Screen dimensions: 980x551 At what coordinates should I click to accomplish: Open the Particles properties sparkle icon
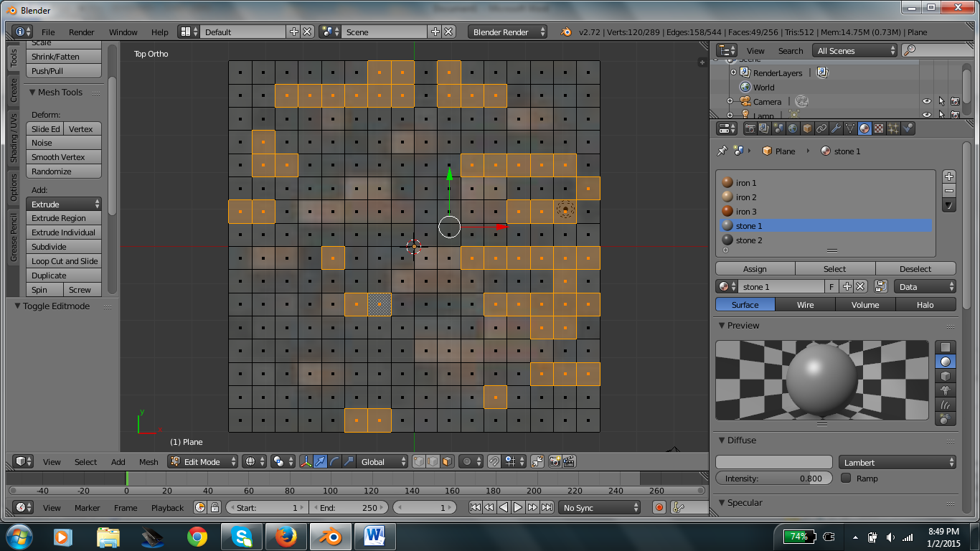(x=893, y=128)
